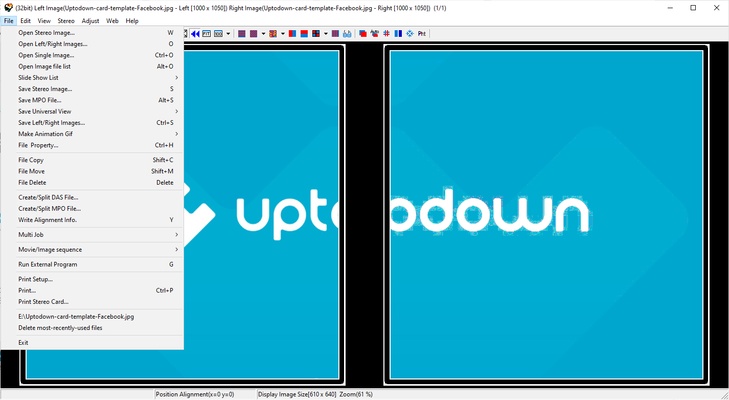Click the two blue bars border icon
This screenshot has height=400, width=729.
[x=398, y=33]
